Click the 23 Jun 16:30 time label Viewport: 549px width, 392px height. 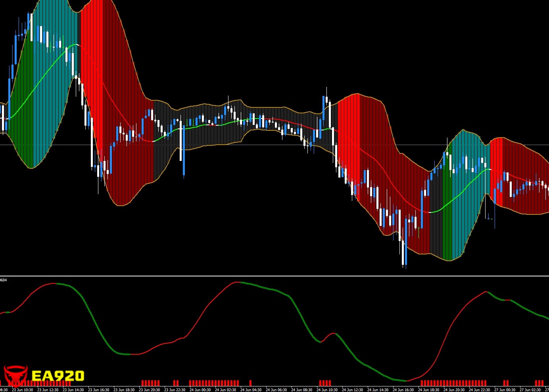pos(98,390)
